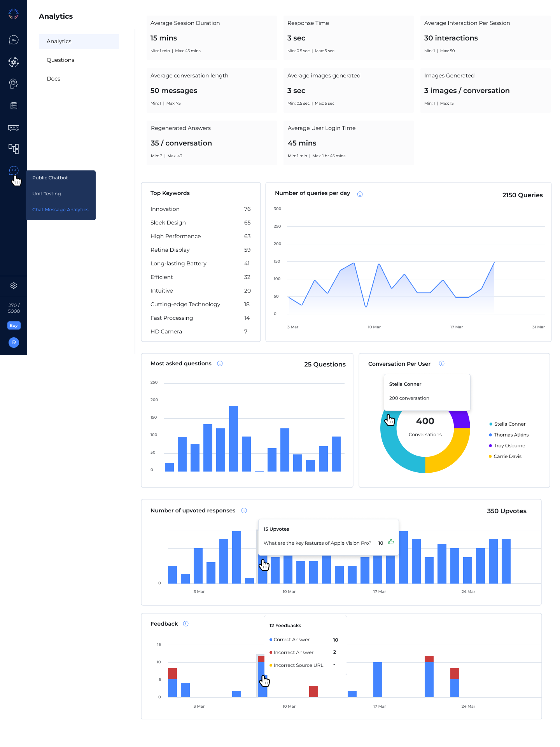Click info icon beside Number of queries per day
Screen dimensions: 560x747
360,194
